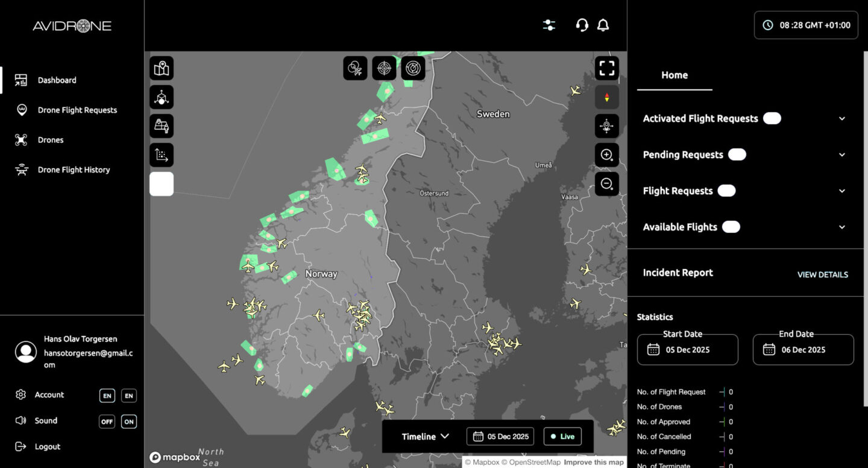Image resolution: width=868 pixels, height=468 pixels.
Task: Toggle the Live mode button
Action: (562, 437)
